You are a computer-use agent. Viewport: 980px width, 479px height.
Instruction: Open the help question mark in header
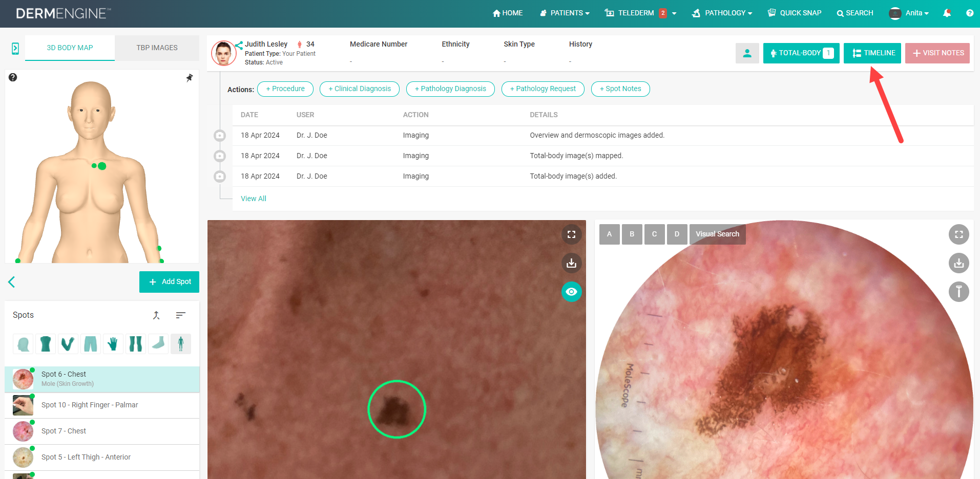click(970, 13)
